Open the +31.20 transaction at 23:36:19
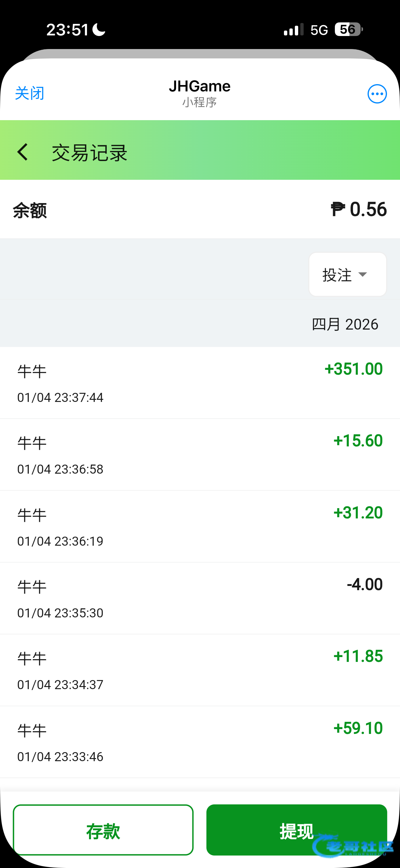Viewport: 400px width, 868px height. click(x=200, y=526)
